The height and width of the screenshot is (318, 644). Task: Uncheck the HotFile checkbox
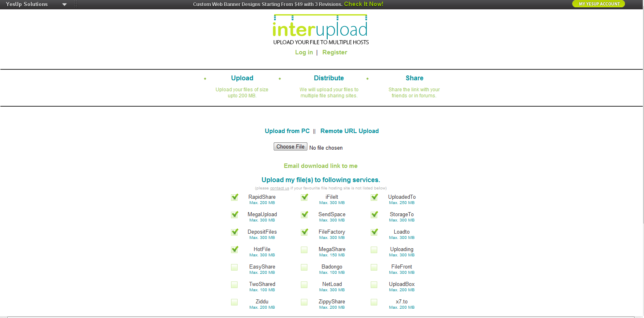(234, 249)
